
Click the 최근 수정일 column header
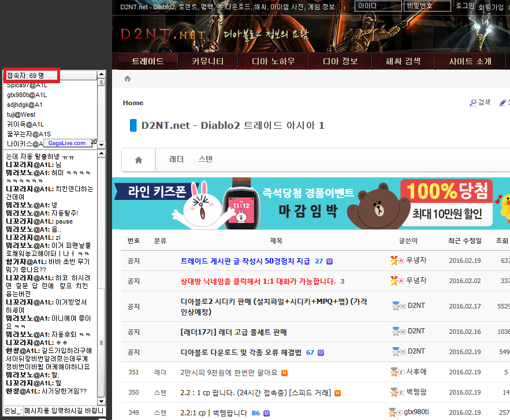point(465,241)
